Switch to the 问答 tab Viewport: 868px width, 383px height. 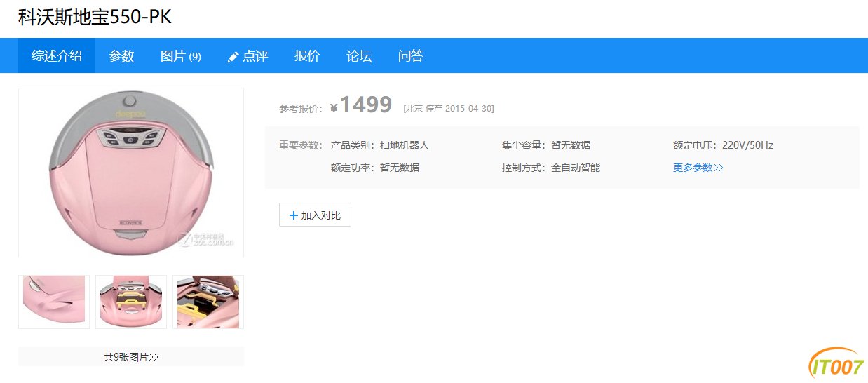[411, 56]
